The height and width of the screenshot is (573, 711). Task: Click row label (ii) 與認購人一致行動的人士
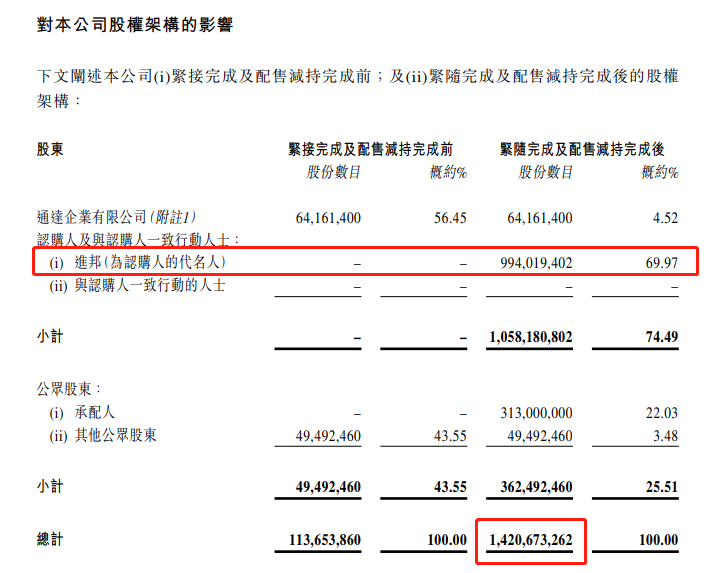[x=137, y=286]
